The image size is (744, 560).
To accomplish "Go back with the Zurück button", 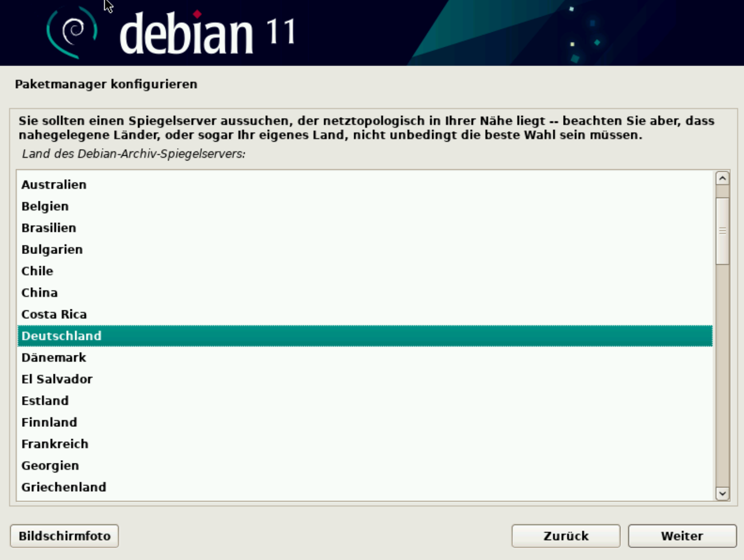I will (566, 536).
